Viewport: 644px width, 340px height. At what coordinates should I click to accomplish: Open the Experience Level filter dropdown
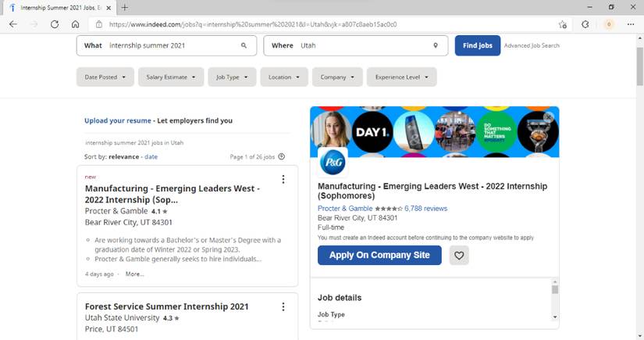[402, 77]
